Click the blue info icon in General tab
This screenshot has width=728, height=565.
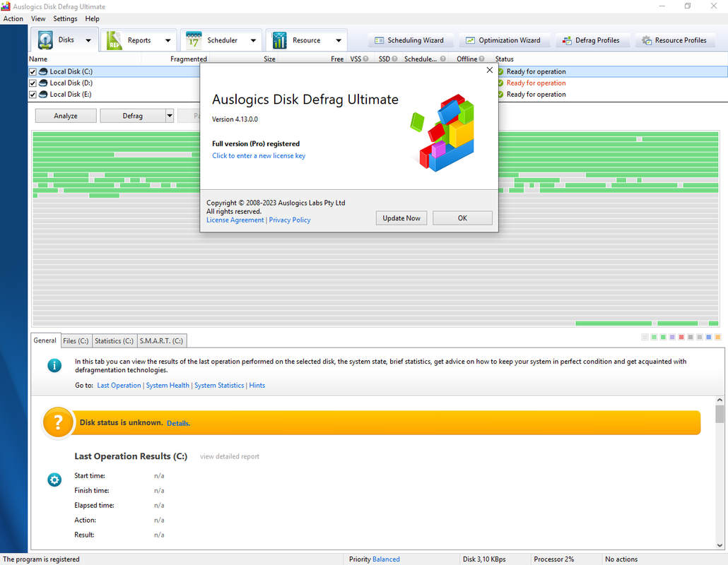point(54,366)
